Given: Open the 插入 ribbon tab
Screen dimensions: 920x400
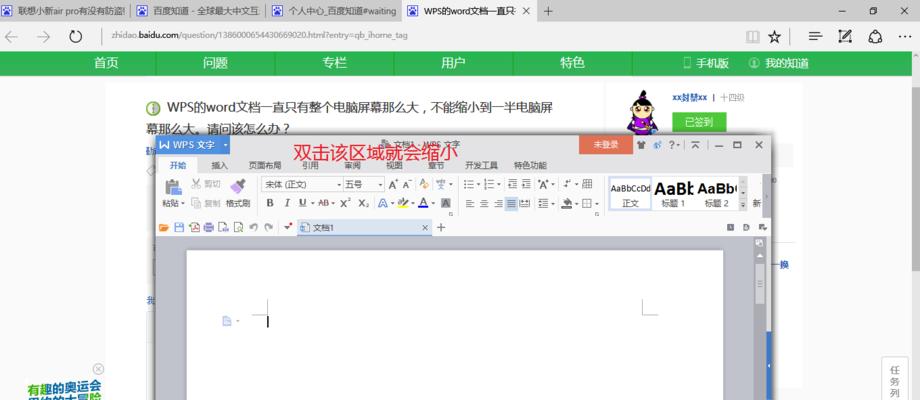Looking at the screenshot, I should [x=219, y=165].
